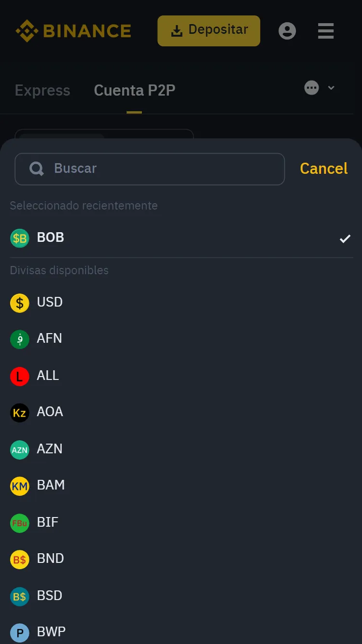Open the hamburger navigation menu
Screen dimensions: 362x644
tap(326, 30)
